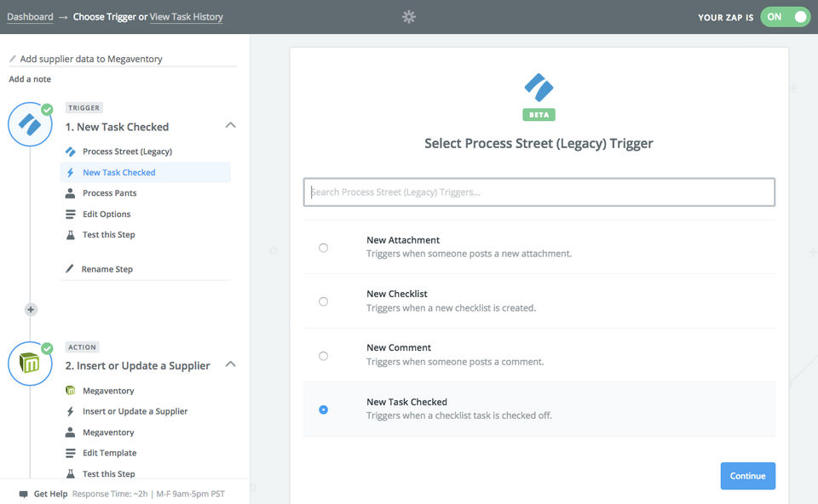This screenshot has height=504, width=818.
Task: Click the plus icon to add a step
Action: coord(31,310)
